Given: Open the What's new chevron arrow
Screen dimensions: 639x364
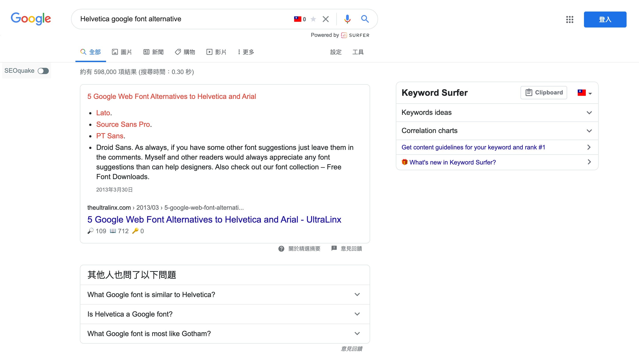Looking at the screenshot, I should (589, 162).
